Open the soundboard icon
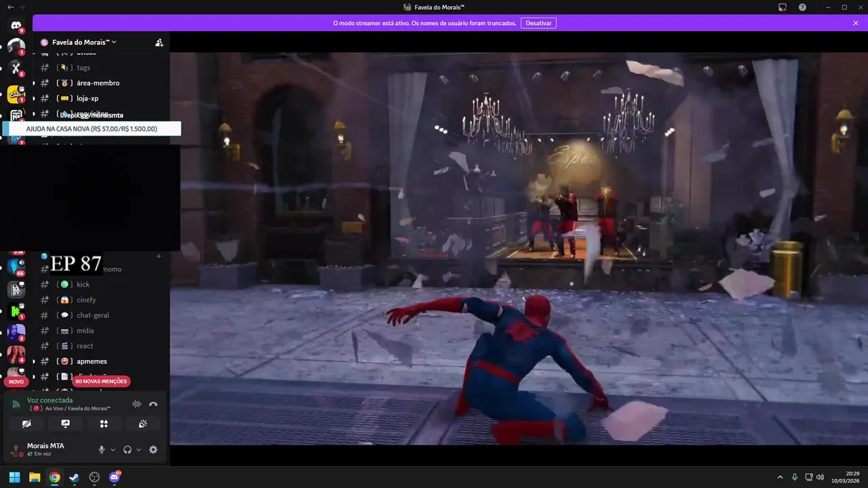 (x=142, y=424)
